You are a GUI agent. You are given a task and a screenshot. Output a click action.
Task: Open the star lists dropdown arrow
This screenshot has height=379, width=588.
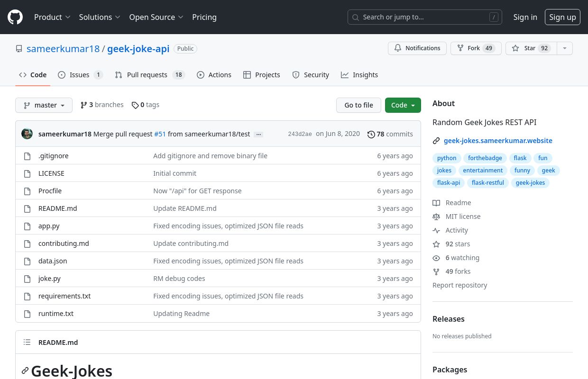(x=564, y=48)
